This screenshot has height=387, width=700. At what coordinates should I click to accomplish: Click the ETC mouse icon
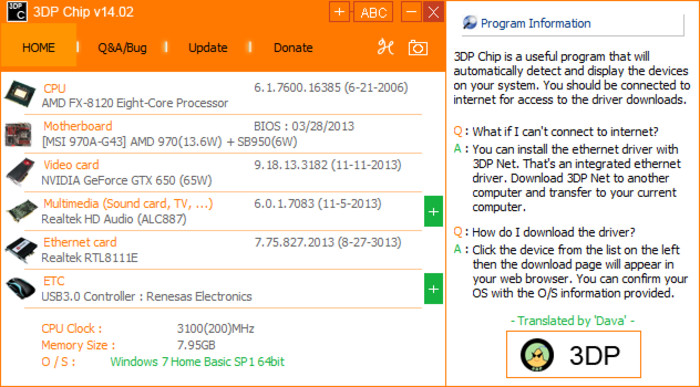[21, 288]
